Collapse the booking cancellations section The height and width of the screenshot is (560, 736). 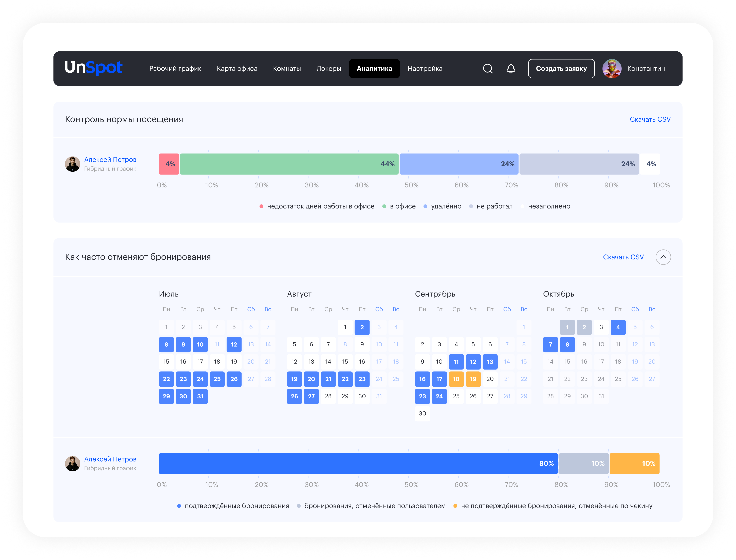(x=663, y=257)
